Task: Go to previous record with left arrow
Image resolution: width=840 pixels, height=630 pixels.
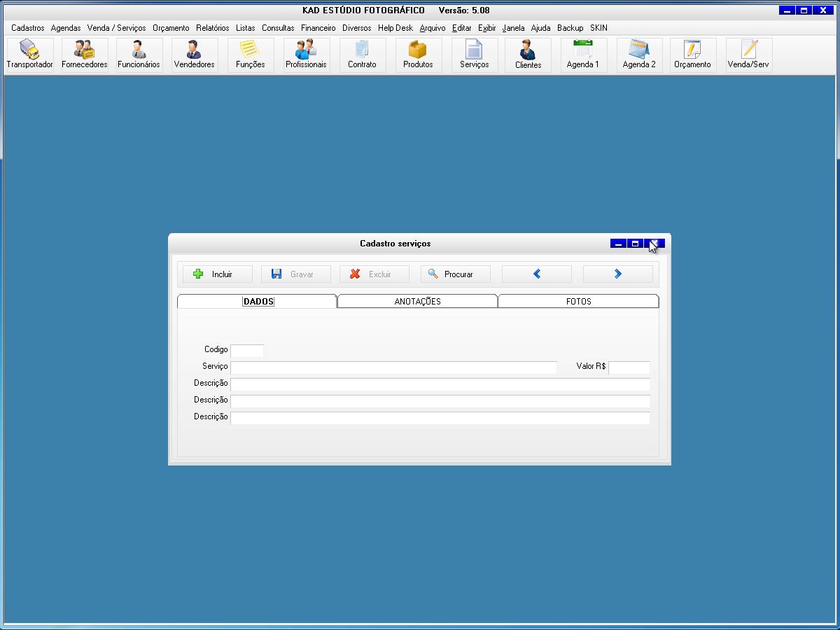Action: point(537,274)
